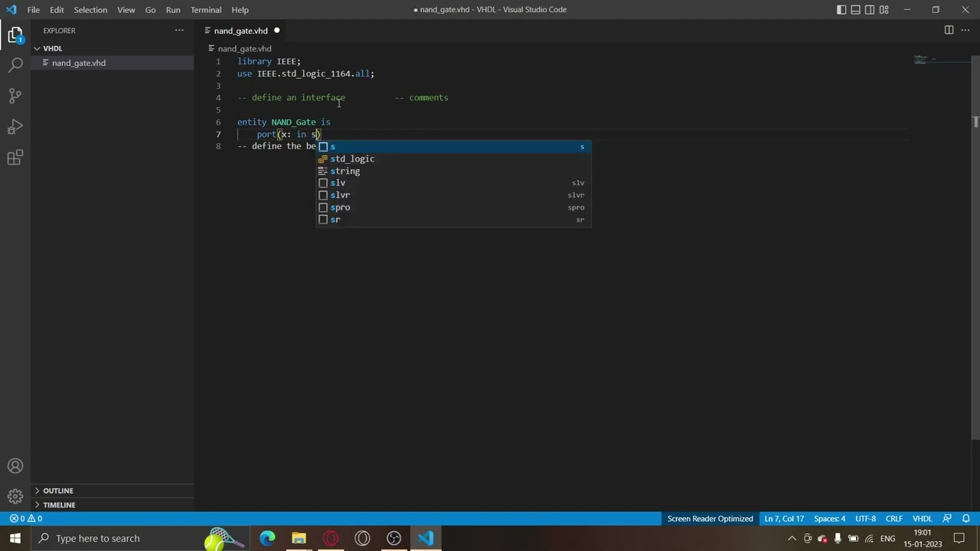Image resolution: width=980 pixels, height=551 pixels.
Task: Change the UTF-8 encoding setting
Action: click(865, 519)
